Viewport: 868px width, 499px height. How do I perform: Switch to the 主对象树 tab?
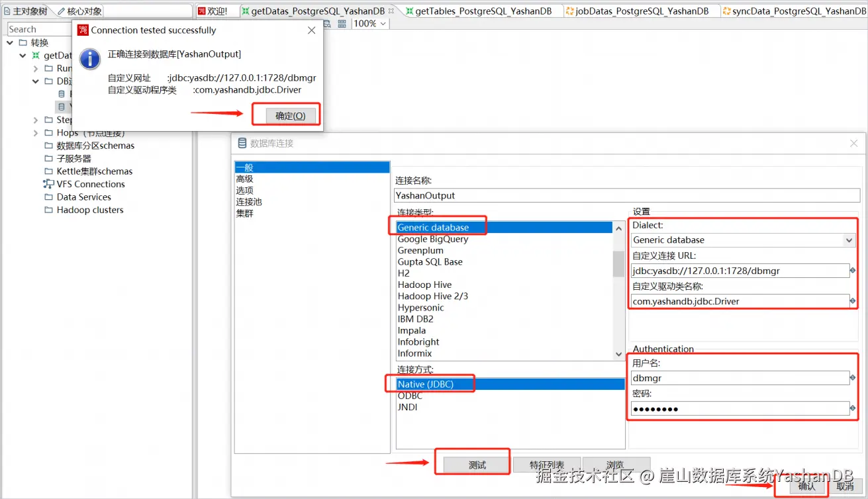[x=25, y=11]
